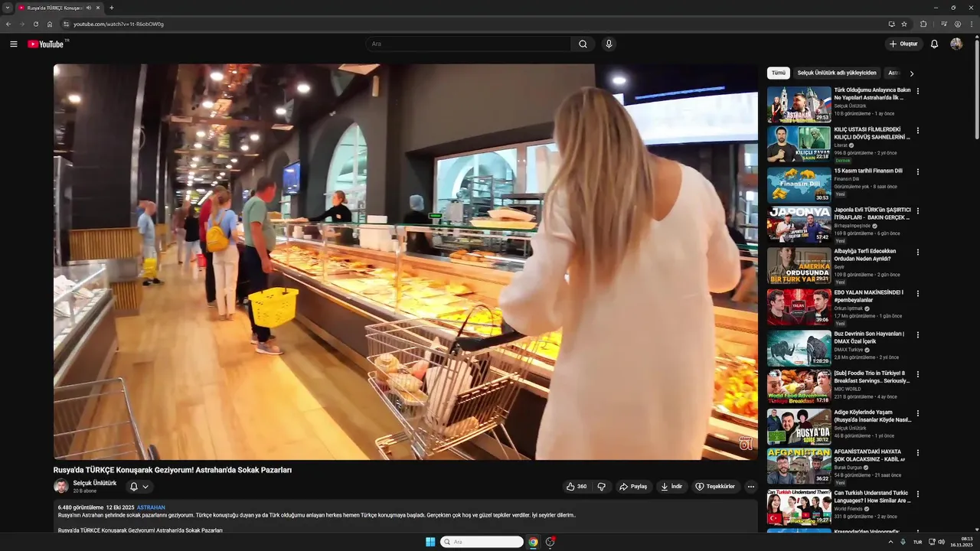
Task: Open browser extensions puzzle icon
Action: click(x=923, y=24)
